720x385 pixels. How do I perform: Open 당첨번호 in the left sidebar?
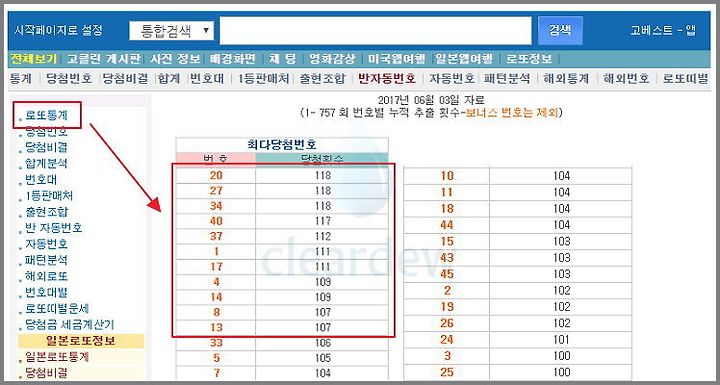click(x=46, y=131)
